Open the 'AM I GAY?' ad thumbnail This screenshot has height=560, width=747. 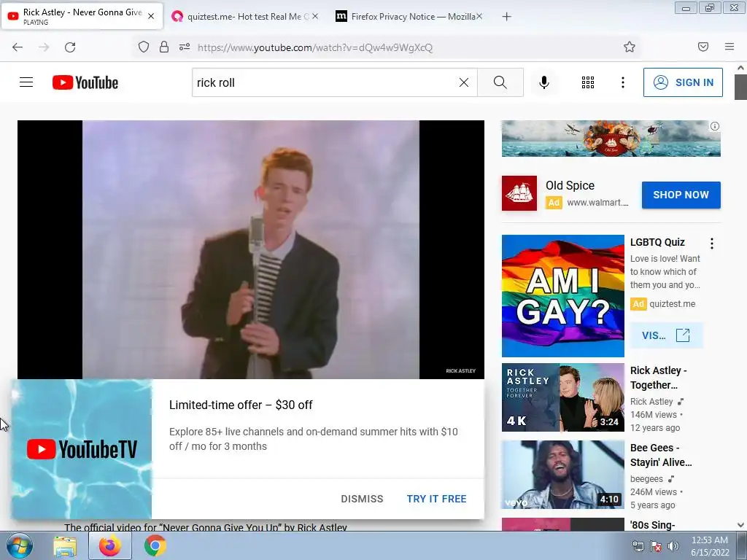point(562,296)
